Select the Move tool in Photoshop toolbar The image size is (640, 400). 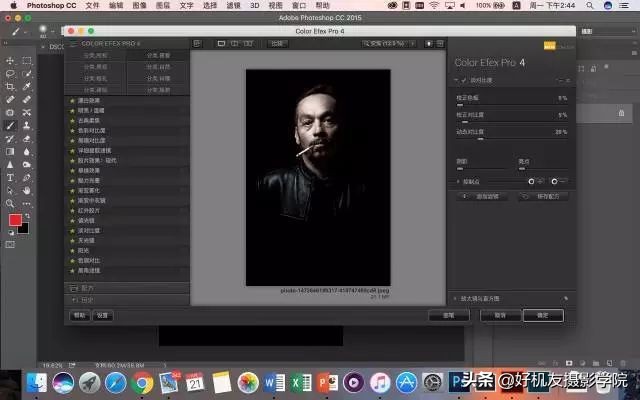[10, 60]
